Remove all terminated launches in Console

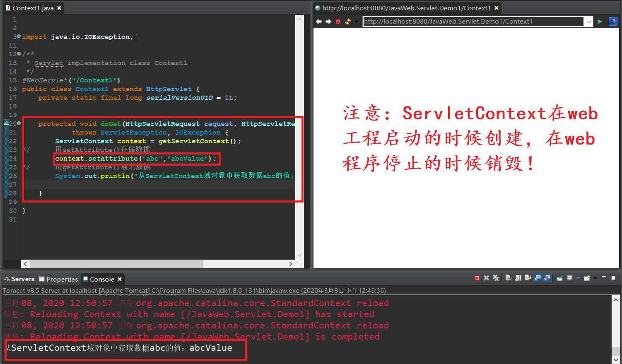[x=496, y=278]
